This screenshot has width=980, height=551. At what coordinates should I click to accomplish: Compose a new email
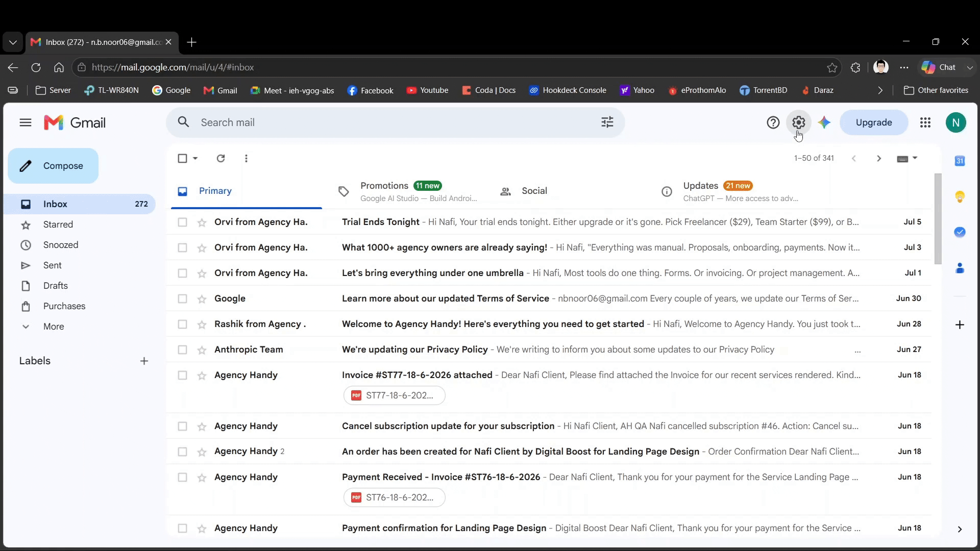coord(53,166)
